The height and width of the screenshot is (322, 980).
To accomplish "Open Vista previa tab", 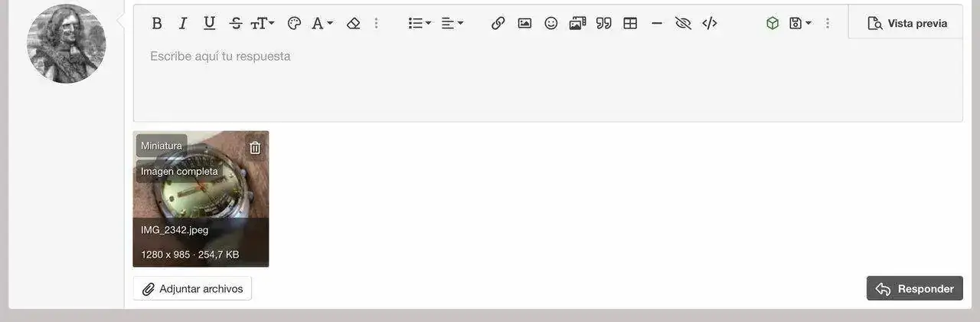I will click(x=906, y=23).
